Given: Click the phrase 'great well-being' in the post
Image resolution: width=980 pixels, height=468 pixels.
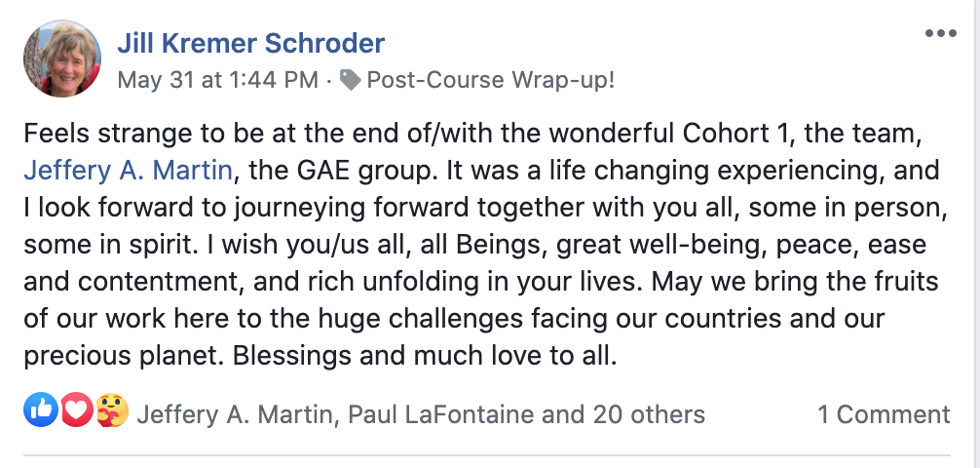Looking at the screenshot, I should (659, 245).
